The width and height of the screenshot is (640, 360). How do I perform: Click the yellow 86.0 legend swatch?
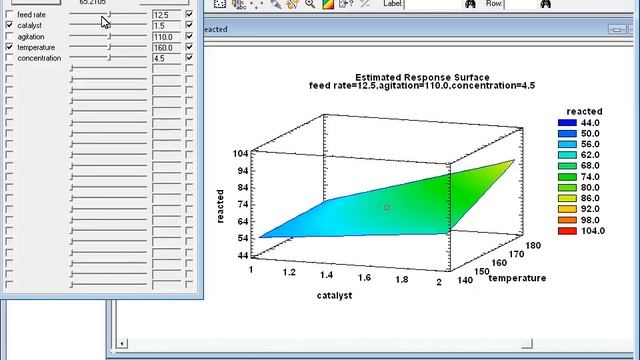point(567,198)
